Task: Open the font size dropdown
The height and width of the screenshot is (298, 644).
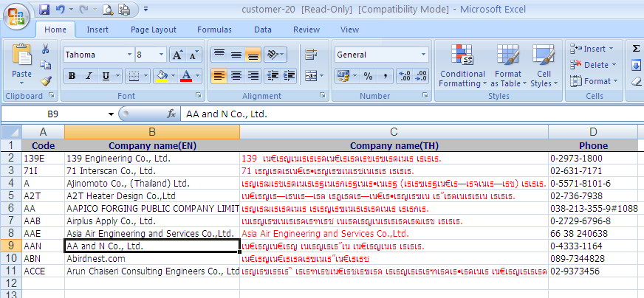Action: 162,55
